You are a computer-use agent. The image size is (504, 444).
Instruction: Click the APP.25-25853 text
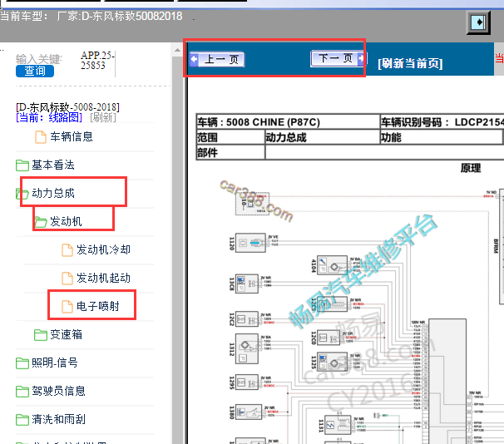(x=97, y=60)
